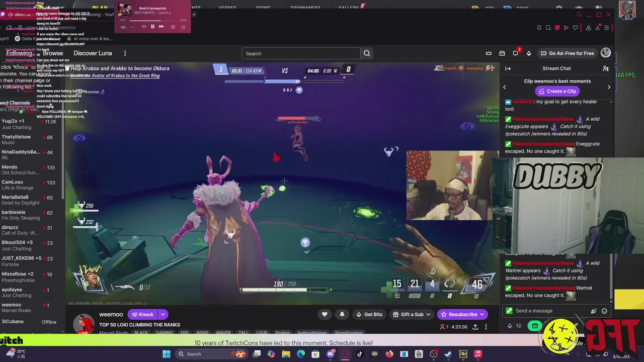Select the FPS stream tag
This screenshot has width=644, height=362.
pos(184,333)
